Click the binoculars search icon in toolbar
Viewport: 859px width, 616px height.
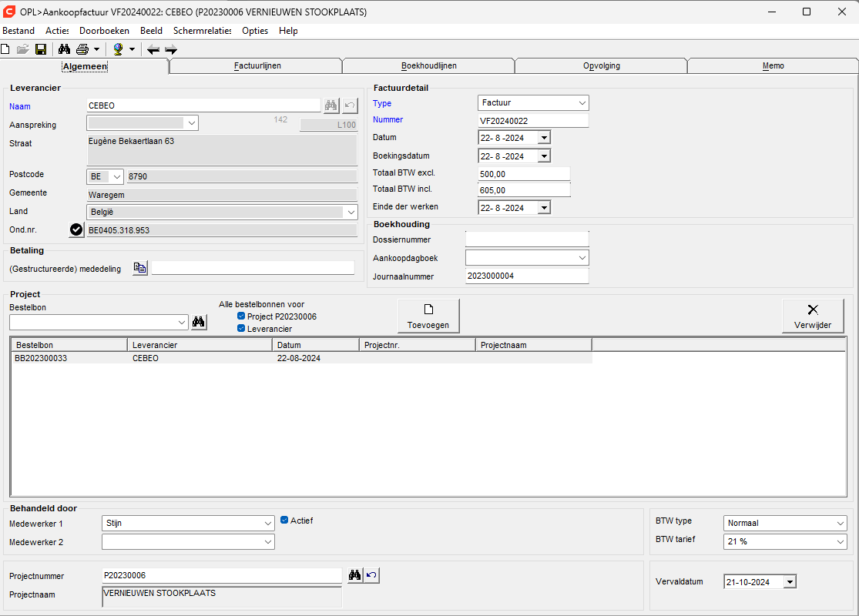[64, 49]
